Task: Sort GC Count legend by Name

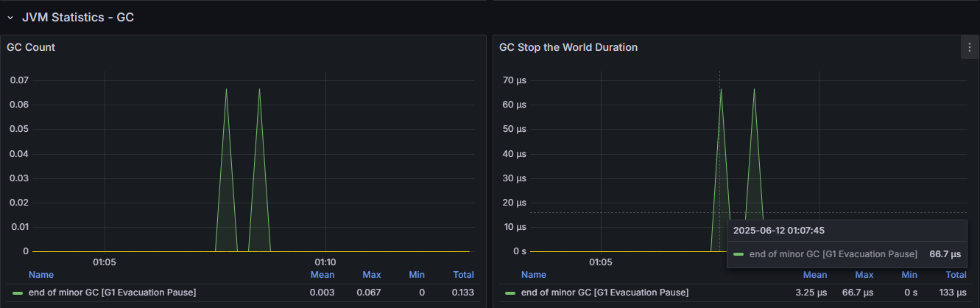Action: point(40,275)
